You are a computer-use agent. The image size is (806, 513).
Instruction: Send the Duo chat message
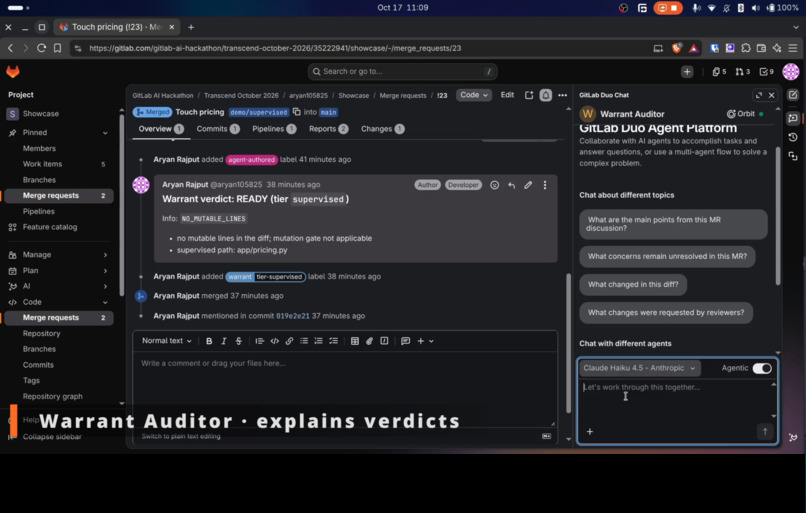coord(765,432)
